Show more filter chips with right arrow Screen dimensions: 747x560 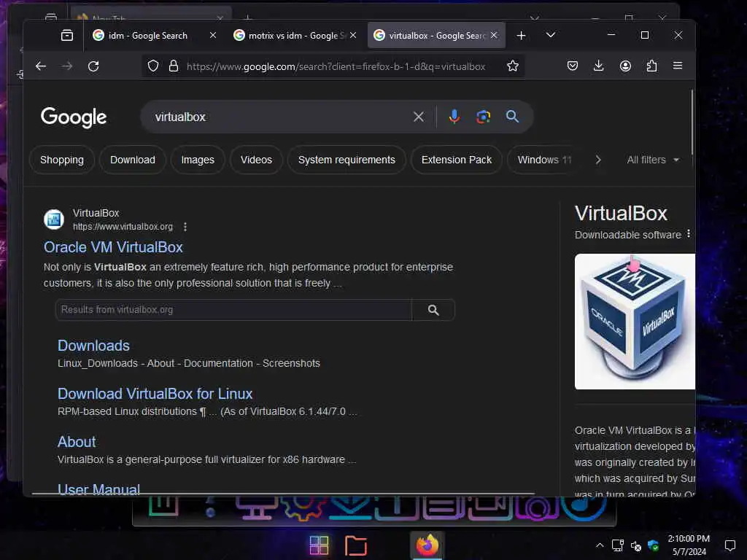pos(598,160)
